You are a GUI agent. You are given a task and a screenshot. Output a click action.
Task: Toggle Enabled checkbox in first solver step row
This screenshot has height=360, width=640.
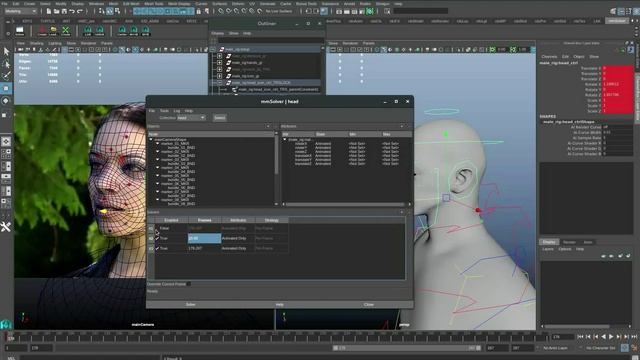(x=157, y=229)
